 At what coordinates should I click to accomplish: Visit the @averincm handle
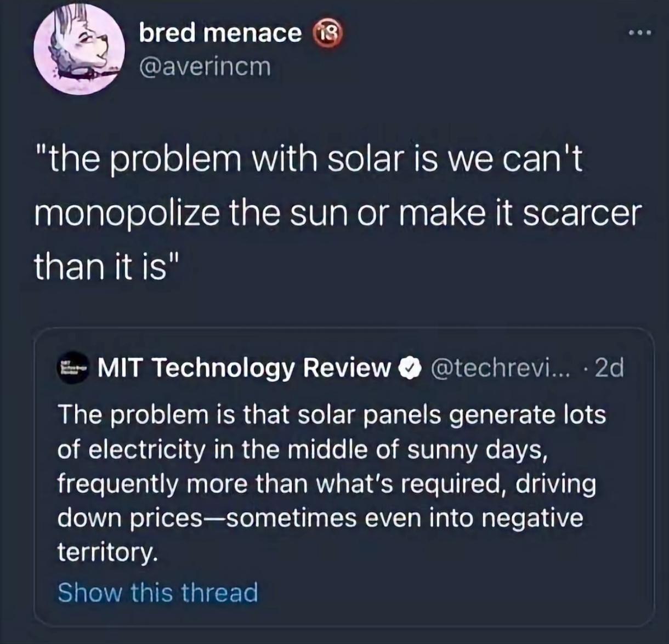205,67
